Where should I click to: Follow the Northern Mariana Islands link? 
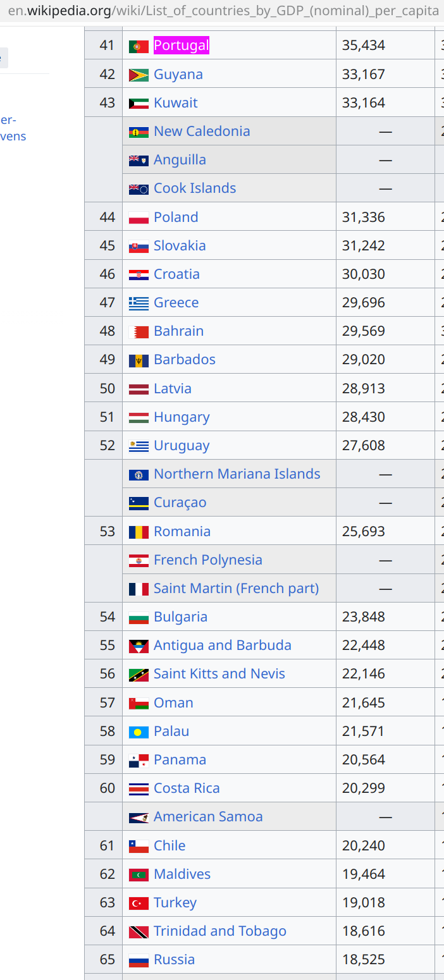pyautogui.click(x=237, y=474)
